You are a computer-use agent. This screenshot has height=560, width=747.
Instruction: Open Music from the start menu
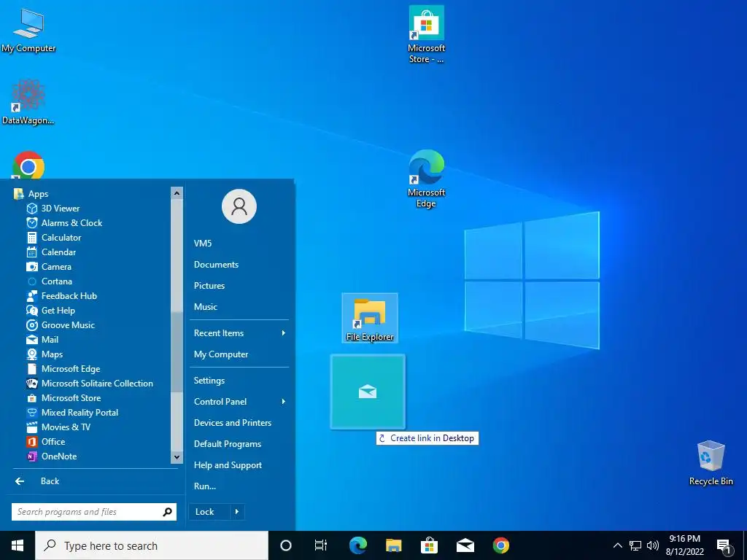(x=205, y=307)
